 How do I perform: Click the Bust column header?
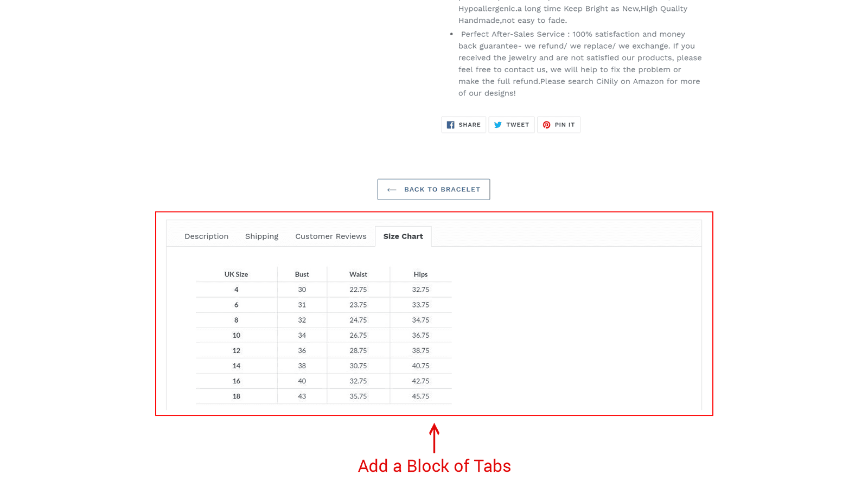click(302, 274)
